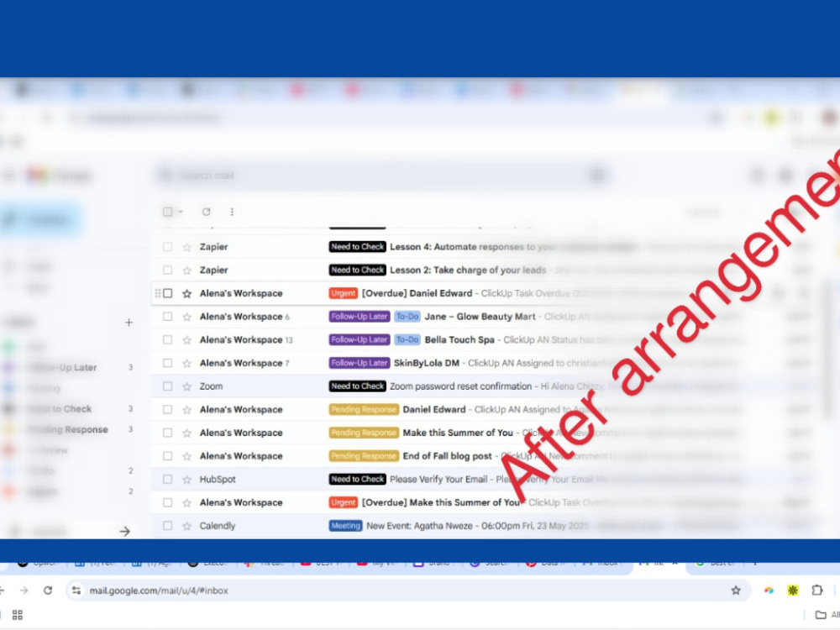The width and height of the screenshot is (840, 630).
Task: Bookmark this page with the star in address bar
Action: pos(736,591)
